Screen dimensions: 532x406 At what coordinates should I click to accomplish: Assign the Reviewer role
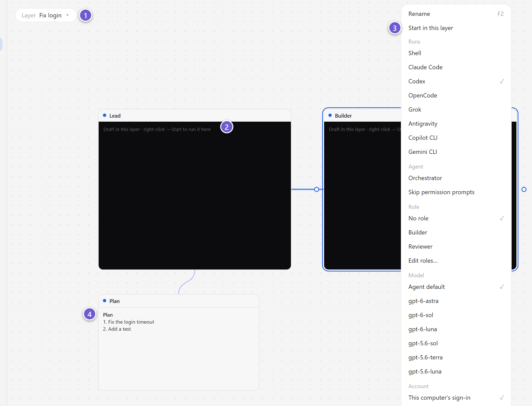click(456, 247)
